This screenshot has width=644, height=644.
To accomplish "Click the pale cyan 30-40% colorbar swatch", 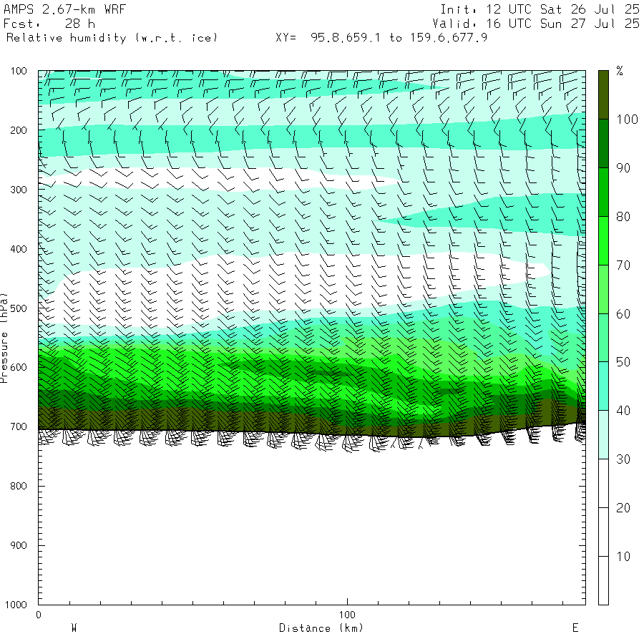I will click(x=603, y=435).
